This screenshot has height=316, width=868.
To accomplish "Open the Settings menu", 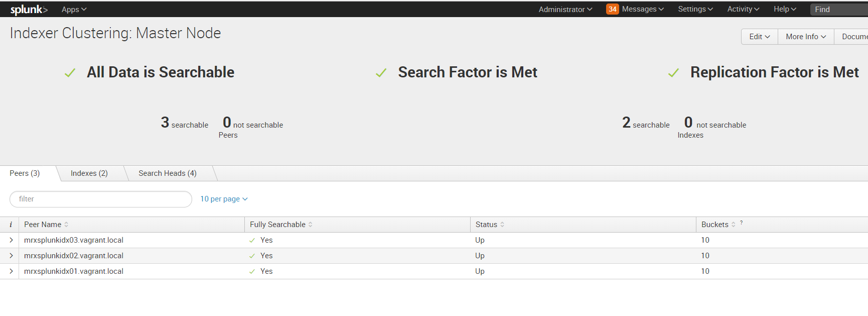I will 695,9.
